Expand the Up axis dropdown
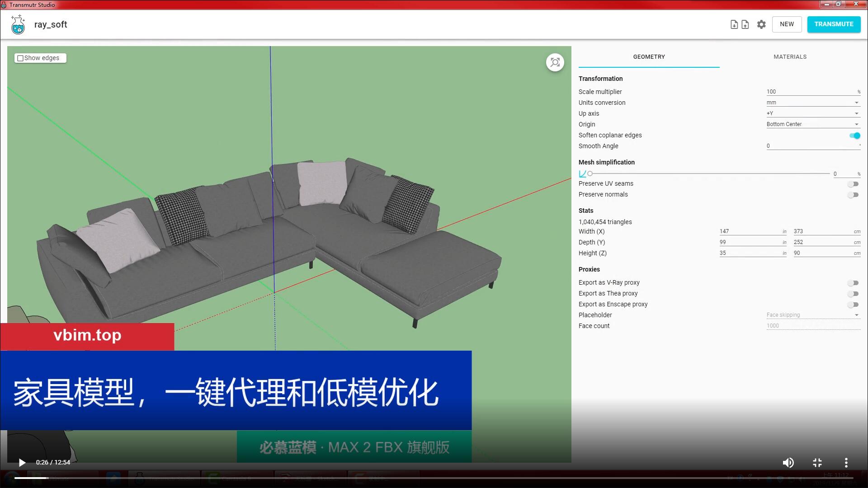Screen dimensions: 868x488 tap(813, 113)
